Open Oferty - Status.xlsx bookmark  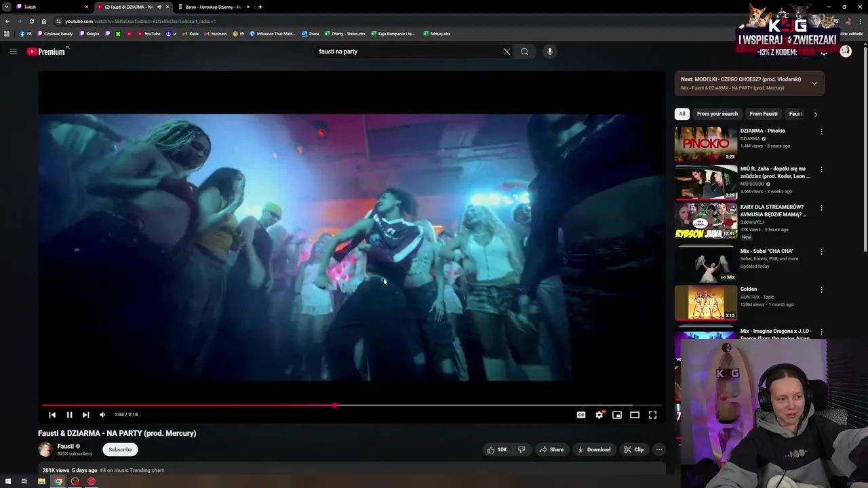(x=345, y=33)
